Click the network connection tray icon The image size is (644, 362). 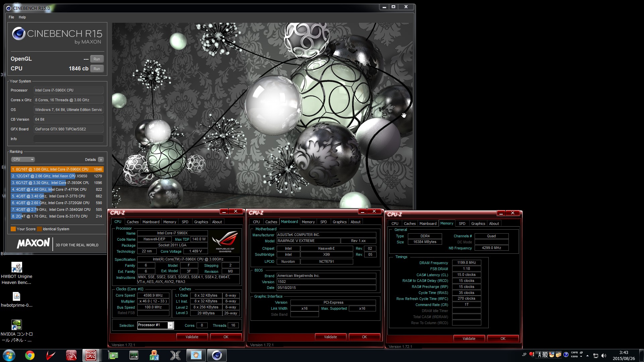596,356
